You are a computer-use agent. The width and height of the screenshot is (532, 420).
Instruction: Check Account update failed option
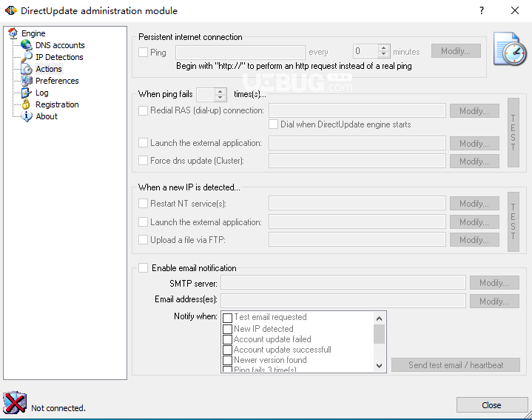coord(227,339)
